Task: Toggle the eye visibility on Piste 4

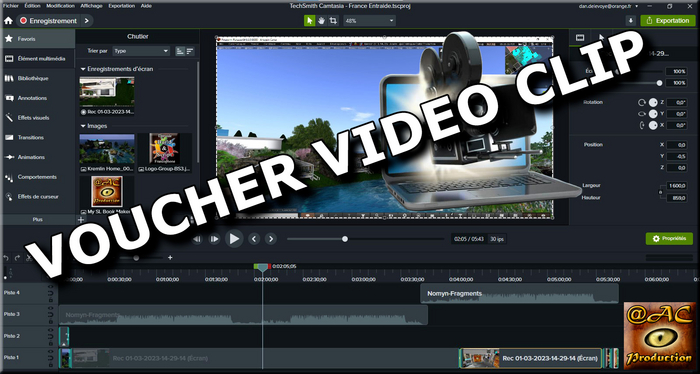Action: (50, 287)
